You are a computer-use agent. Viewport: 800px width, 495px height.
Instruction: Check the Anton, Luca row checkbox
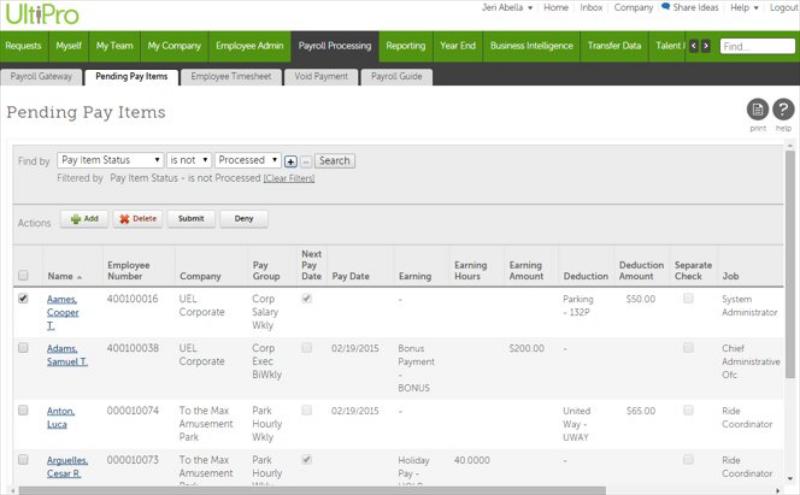pyautogui.click(x=23, y=410)
